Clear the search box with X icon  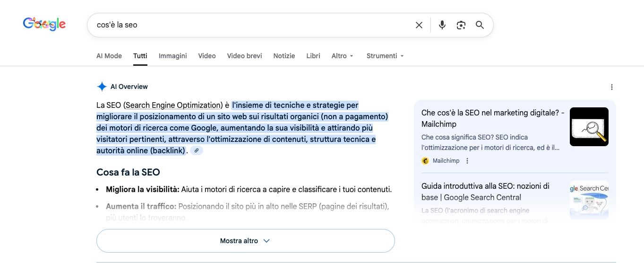pyautogui.click(x=419, y=25)
